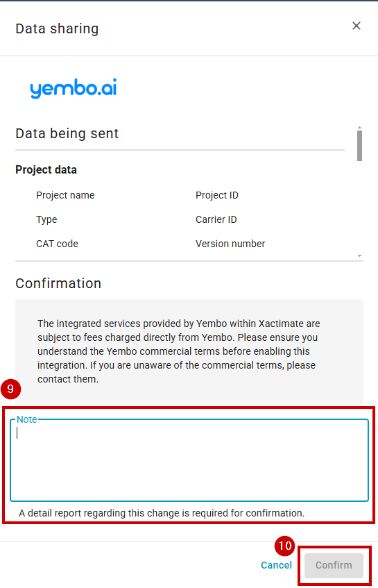The width and height of the screenshot is (378, 588).
Task: Select the Carrier ID entry
Action: (216, 220)
